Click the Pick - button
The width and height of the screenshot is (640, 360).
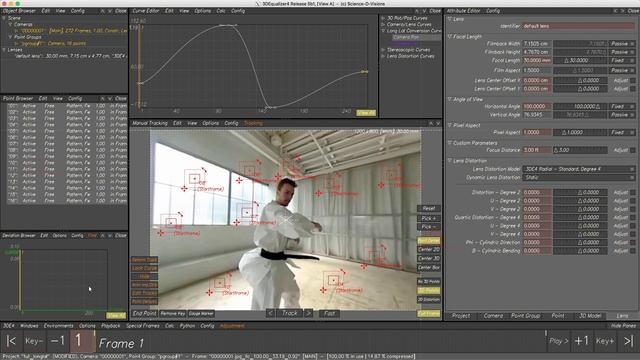pos(429,227)
